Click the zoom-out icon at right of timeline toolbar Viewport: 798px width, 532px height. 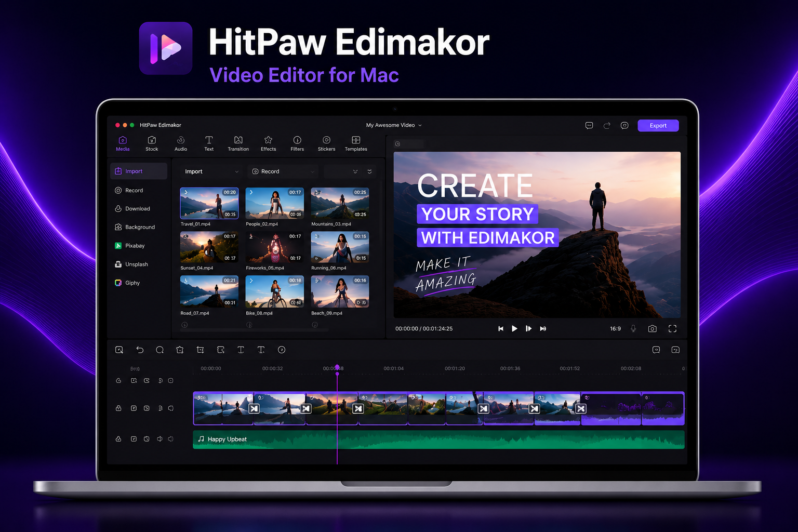pyautogui.click(x=656, y=350)
